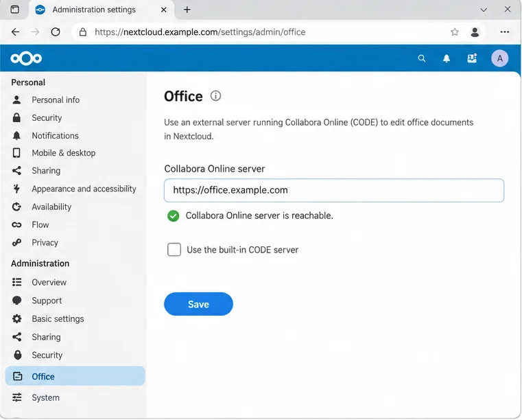Click the bell icon beside Notifications
The height and width of the screenshot is (420, 522).
coord(16,136)
